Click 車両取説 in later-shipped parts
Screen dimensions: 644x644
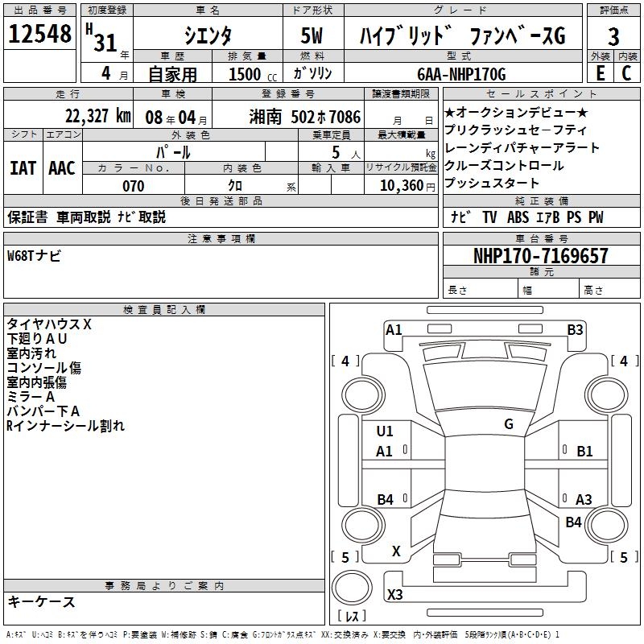pos(84,217)
